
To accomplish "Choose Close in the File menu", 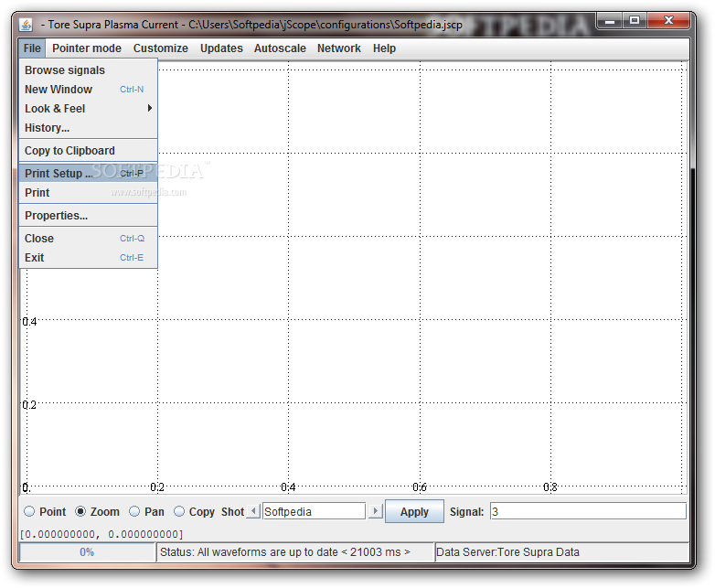I will (x=88, y=238).
